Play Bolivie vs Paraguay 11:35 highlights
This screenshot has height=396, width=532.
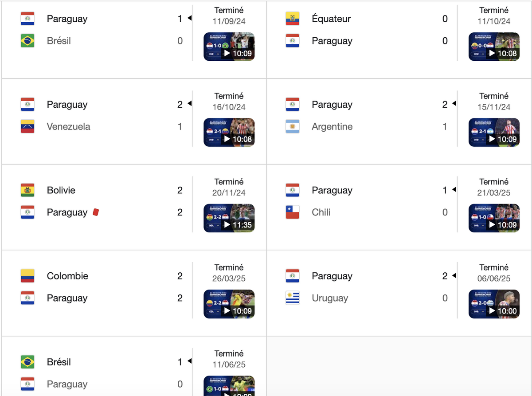click(229, 218)
